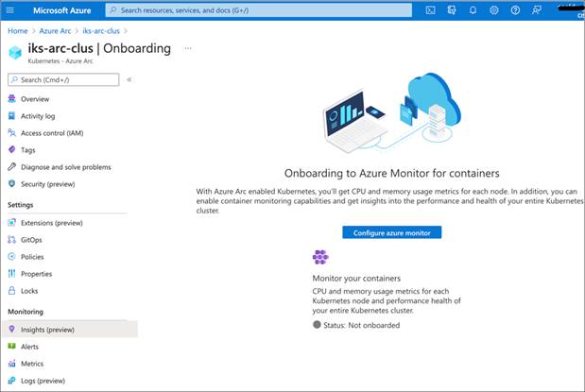Click the Security shield icon
Image resolution: width=585 pixels, height=392 pixels.
click(12, 184)
